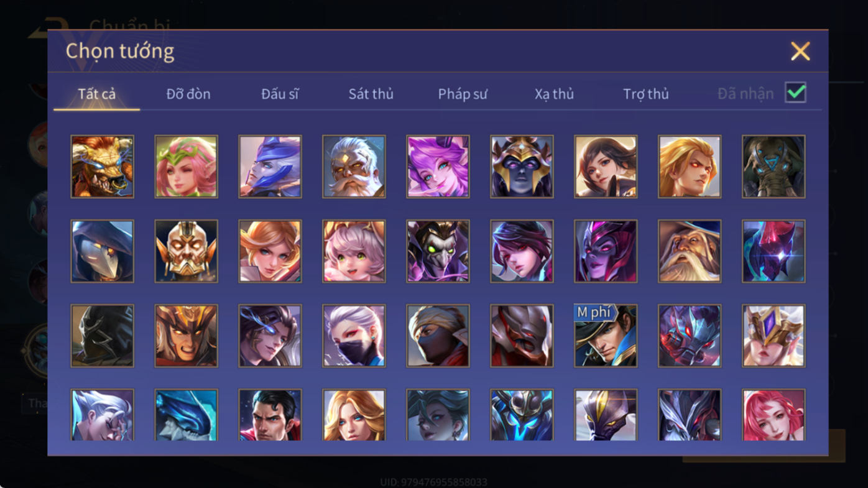Choose the white-bearded old man hero
The width and height of the screenshot is (868, 488).
[x=354, y=167]
